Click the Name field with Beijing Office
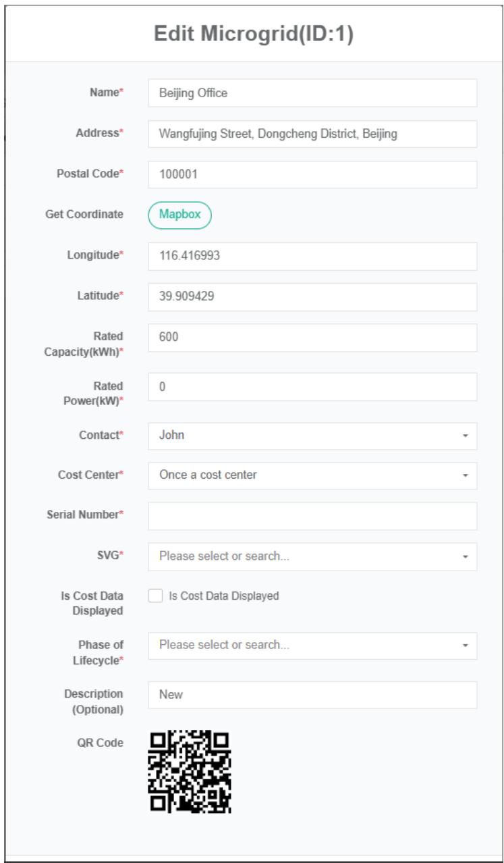504x863 pixels. [x=312, y=93]
